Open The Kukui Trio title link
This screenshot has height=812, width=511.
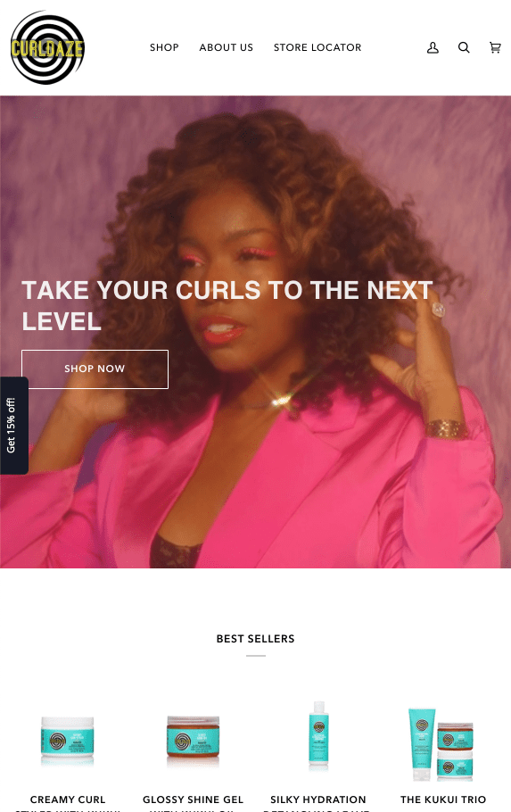[x=443, y=800]
